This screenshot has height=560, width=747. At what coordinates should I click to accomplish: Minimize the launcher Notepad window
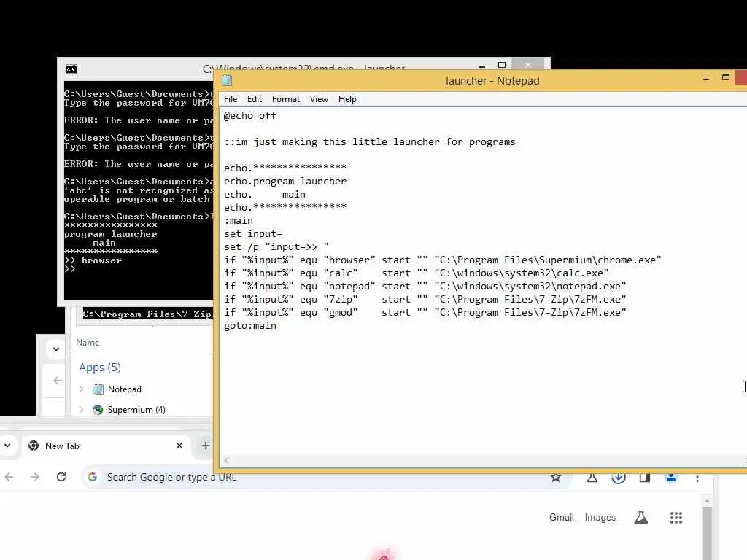pos(706,79)
